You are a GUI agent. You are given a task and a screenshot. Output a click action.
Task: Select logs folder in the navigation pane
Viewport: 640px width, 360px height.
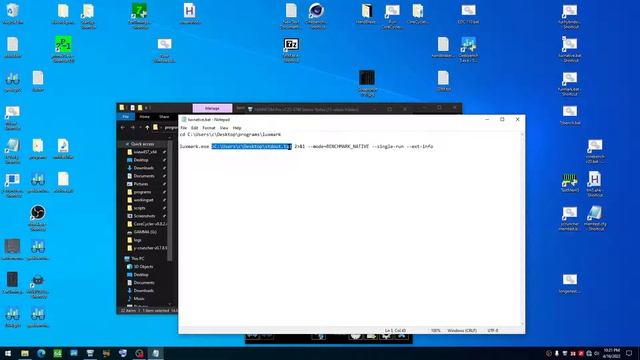click(138, 240)
